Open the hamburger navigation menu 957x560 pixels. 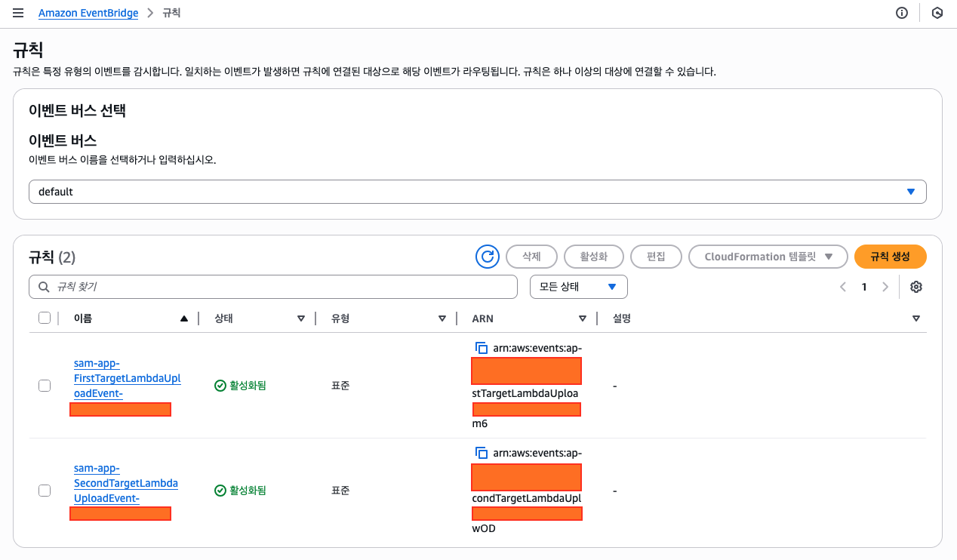[x=18, y=13]
